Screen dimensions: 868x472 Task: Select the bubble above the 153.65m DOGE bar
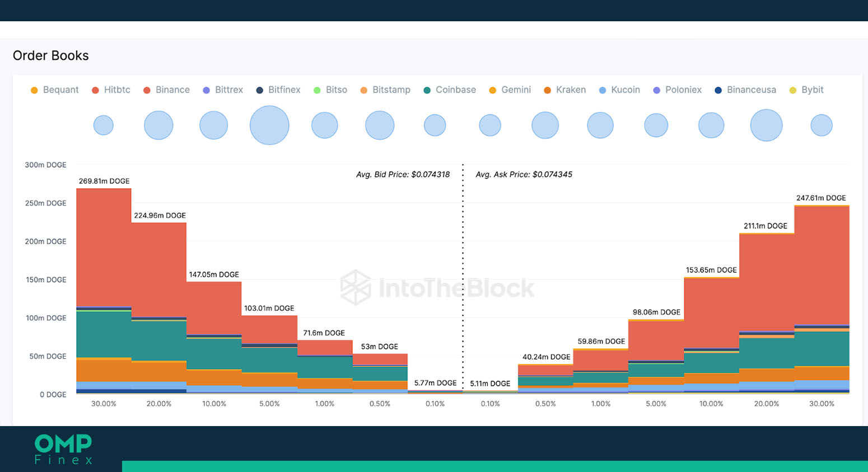point(711,125)
